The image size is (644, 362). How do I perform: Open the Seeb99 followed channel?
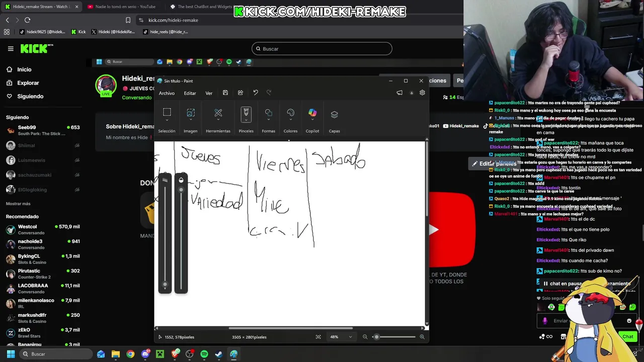click(x=43, y=130)
